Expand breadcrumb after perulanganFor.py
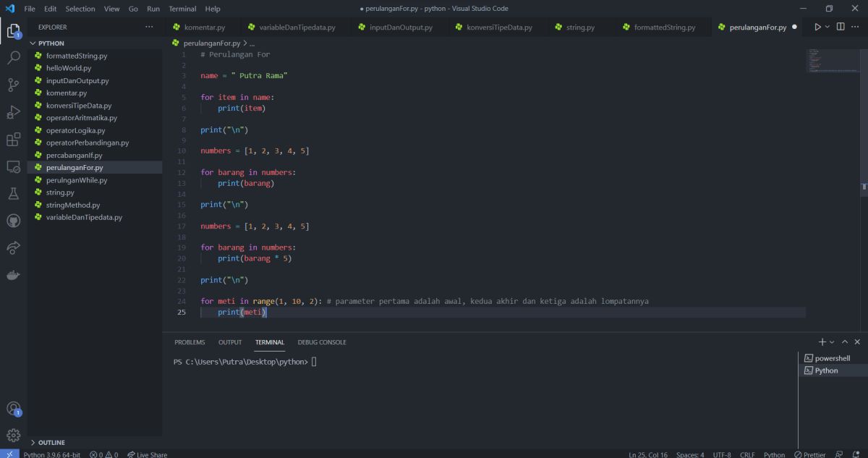Viewport: 868px width, 458px height. (x=251, y=43)
